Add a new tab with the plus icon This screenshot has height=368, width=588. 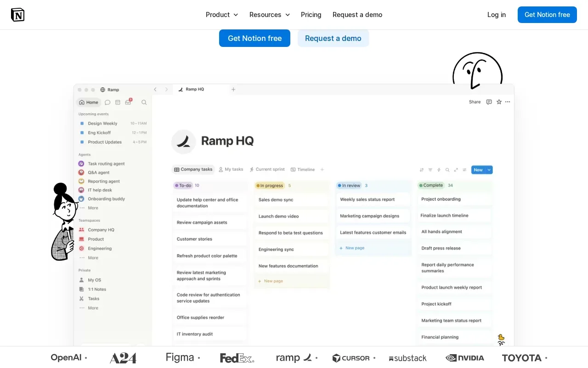pos(233,89)
